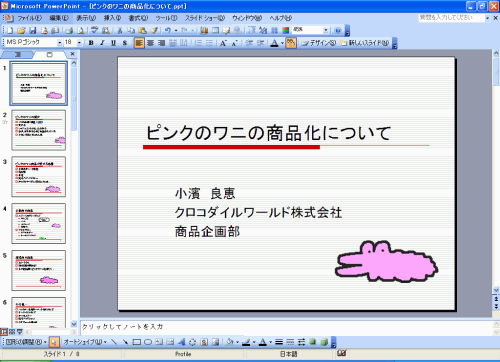Click the Print icon

tap(69, 31)
